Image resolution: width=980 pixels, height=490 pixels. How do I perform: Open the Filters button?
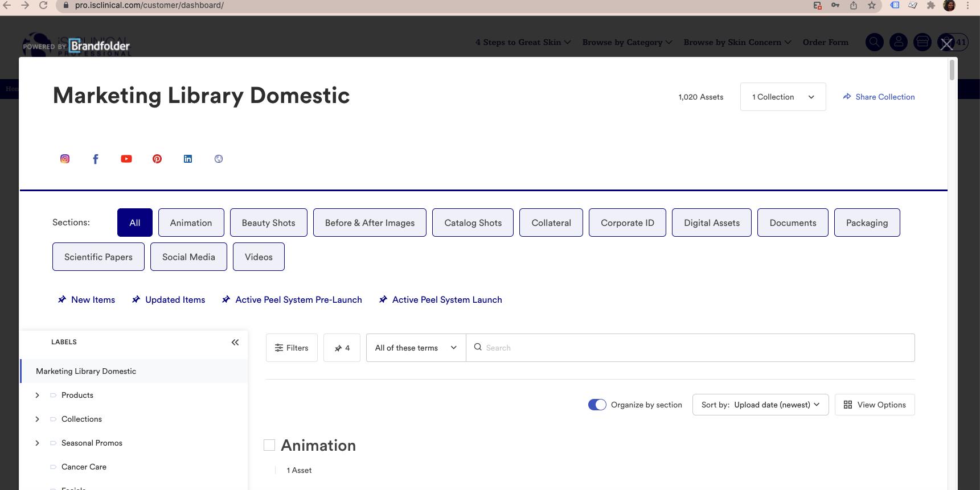pyautogui.click(x=292, y=348)
